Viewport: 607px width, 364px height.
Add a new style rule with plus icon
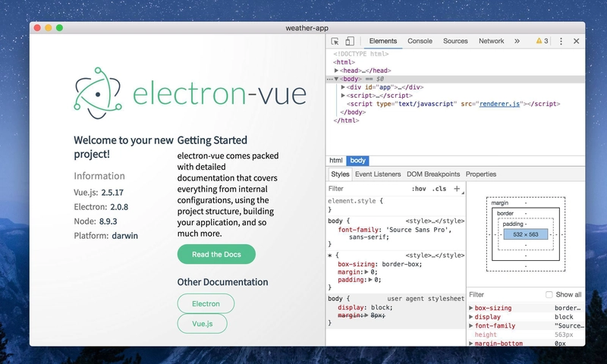pyautogui.click(x=457, y=188)
